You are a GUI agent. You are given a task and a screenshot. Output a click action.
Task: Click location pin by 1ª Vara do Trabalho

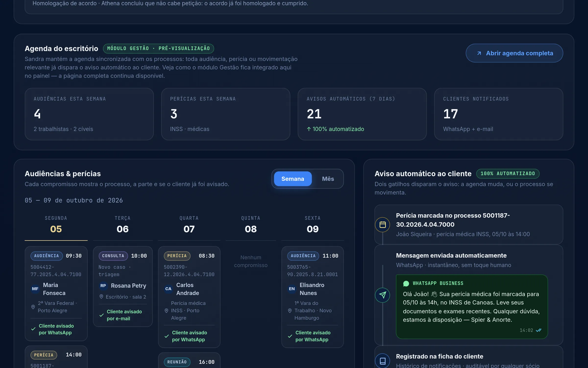290,311
